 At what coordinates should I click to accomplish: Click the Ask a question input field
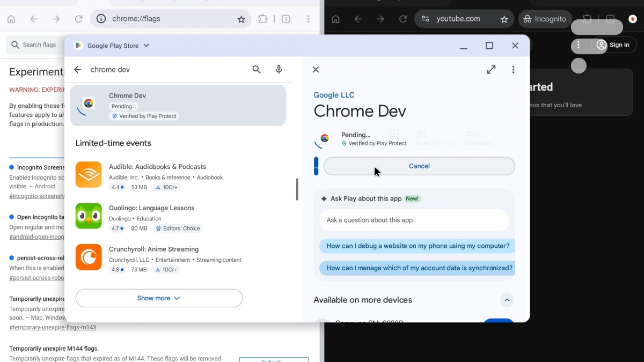pos(414,220)
